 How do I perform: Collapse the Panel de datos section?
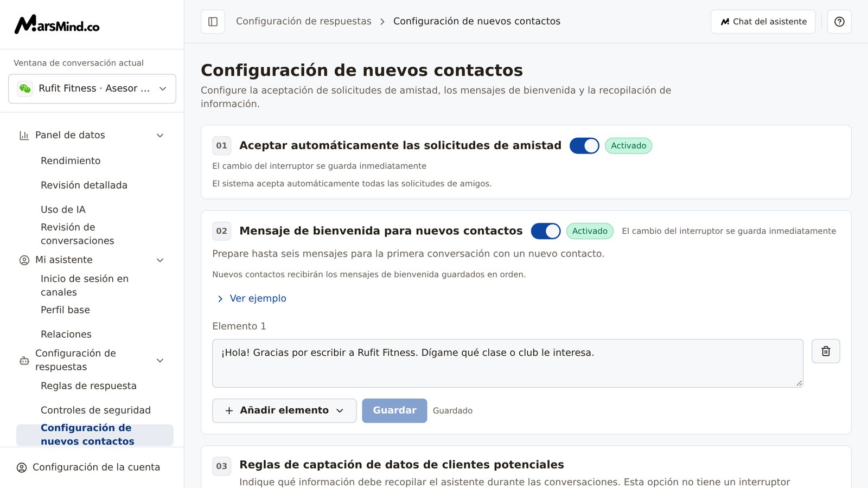tap(160, 136)
